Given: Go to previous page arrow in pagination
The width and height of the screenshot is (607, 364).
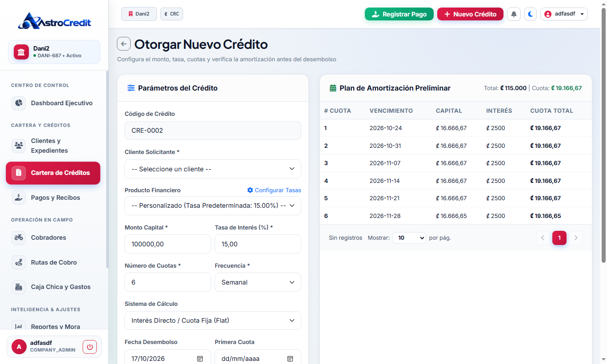Looking at the screenshot, I should 543,238.
